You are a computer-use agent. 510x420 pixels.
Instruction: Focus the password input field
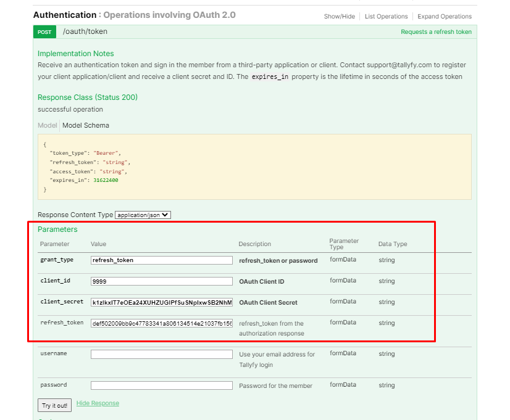pos(161,385)
